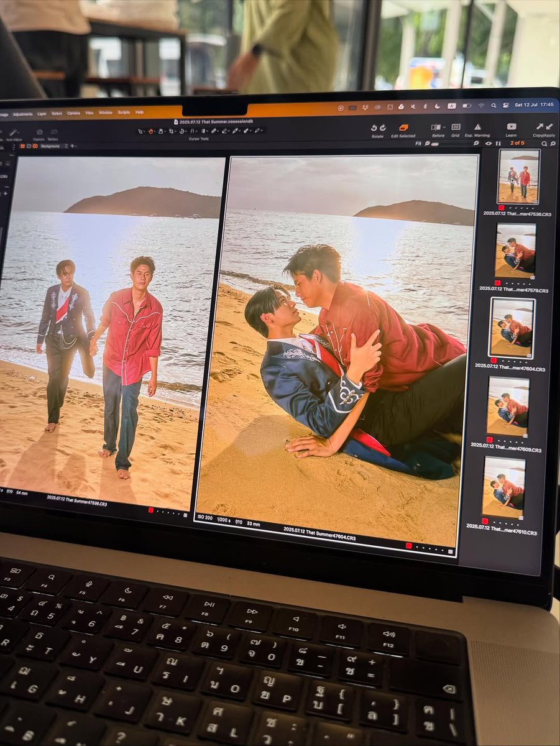Open the Help menu
The image size is (560, 746).
[139, 113]
